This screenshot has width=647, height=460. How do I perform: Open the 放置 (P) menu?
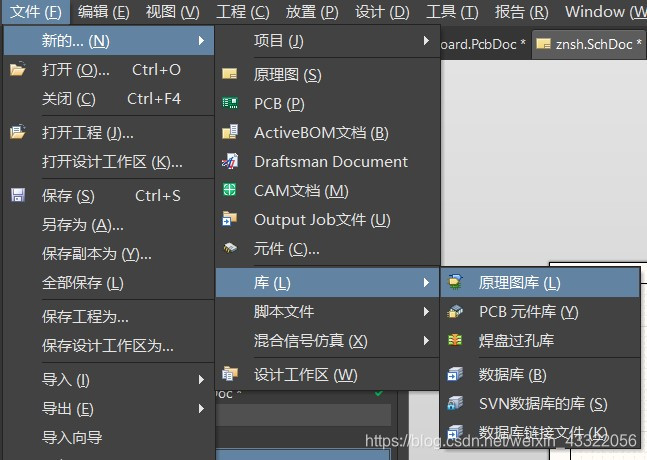[312, 12]
